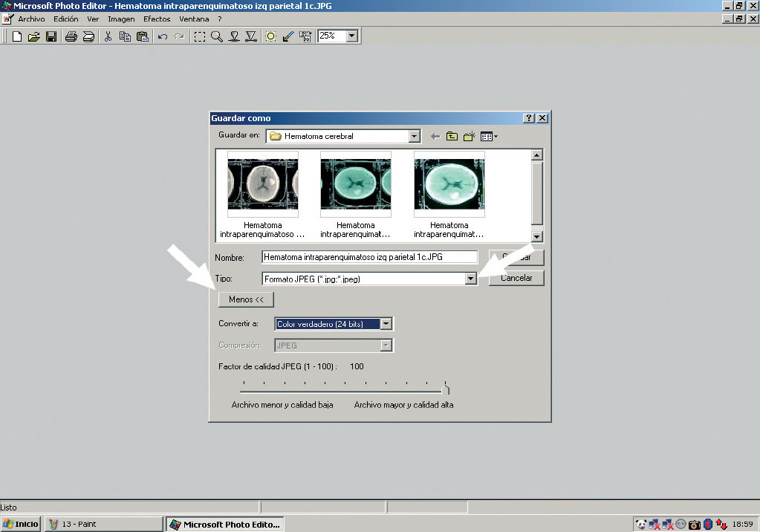Open the Views menu icon in dialog
Image resolution: width=760 pixels, height=532 pixels.
pyautogui.click(x=488, y=137)
